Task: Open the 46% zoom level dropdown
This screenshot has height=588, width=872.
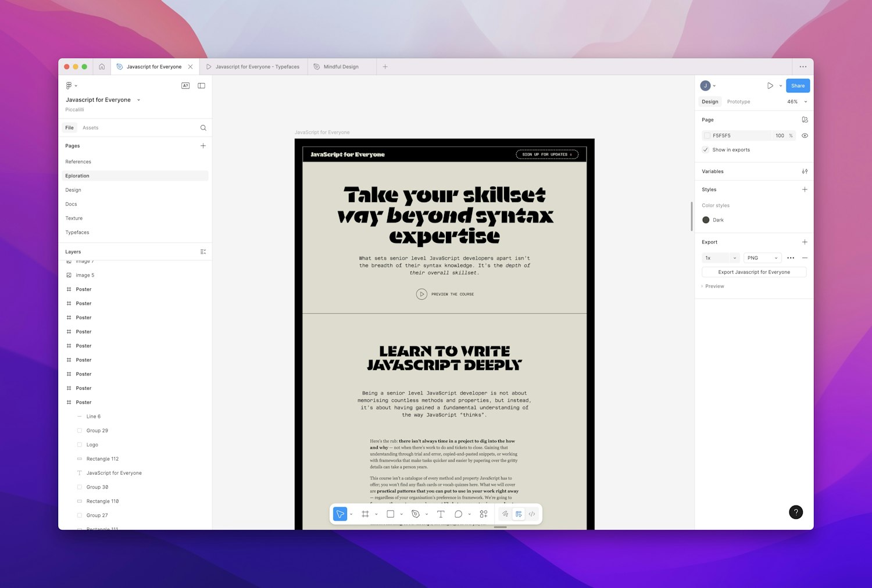Action: [x=796, y=102]
